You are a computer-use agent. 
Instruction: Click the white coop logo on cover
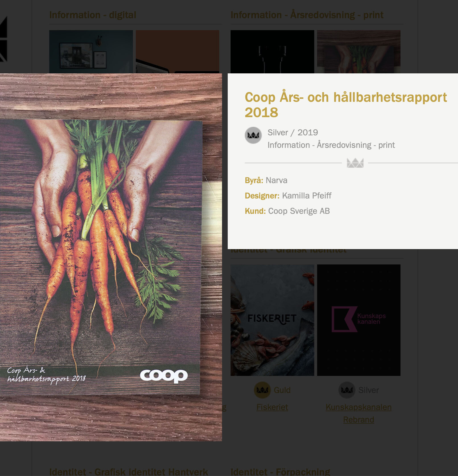[164, 376]
